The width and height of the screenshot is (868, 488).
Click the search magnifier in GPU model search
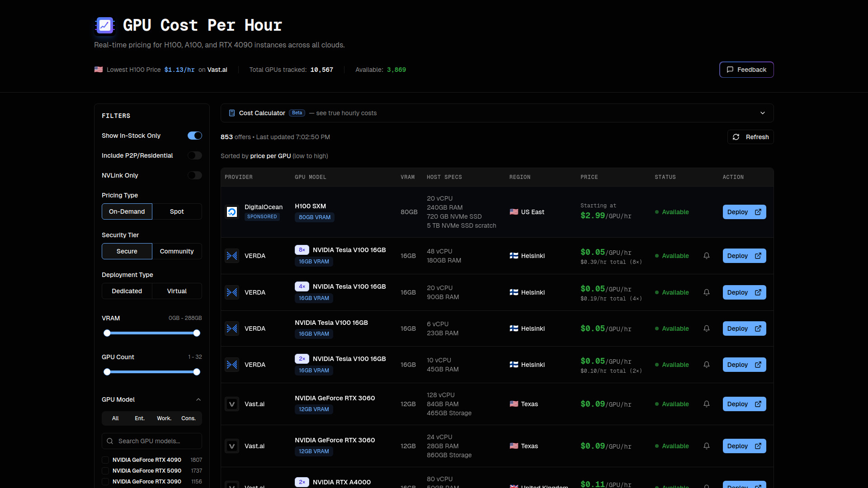110,441
